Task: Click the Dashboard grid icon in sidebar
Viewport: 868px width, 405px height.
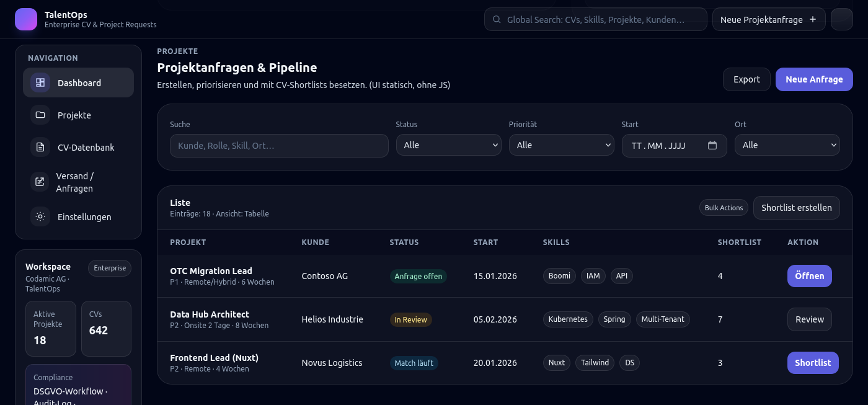Action: 40,82
